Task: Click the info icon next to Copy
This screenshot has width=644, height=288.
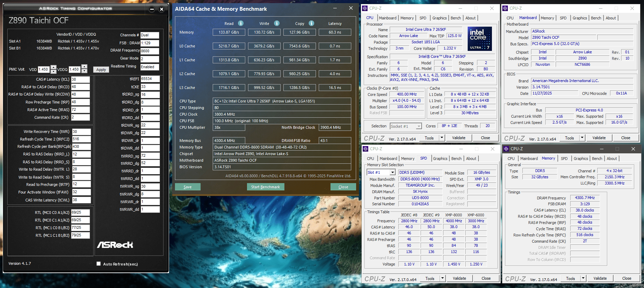Action: pyautogui.click(x=311, y=23)
